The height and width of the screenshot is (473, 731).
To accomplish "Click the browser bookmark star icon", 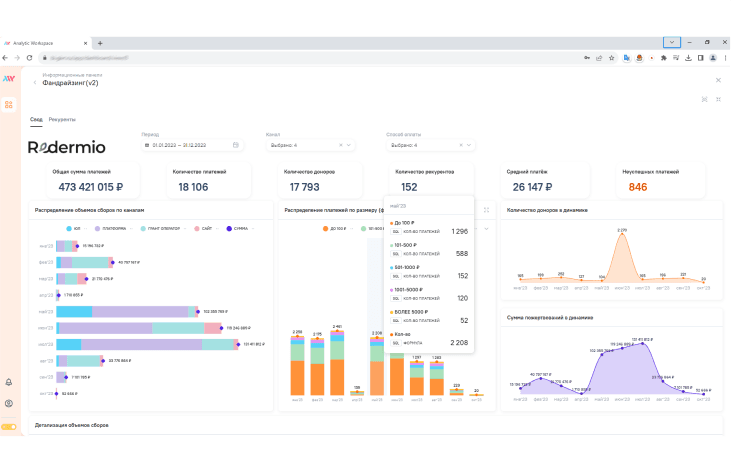I will [x=612, y=58].
